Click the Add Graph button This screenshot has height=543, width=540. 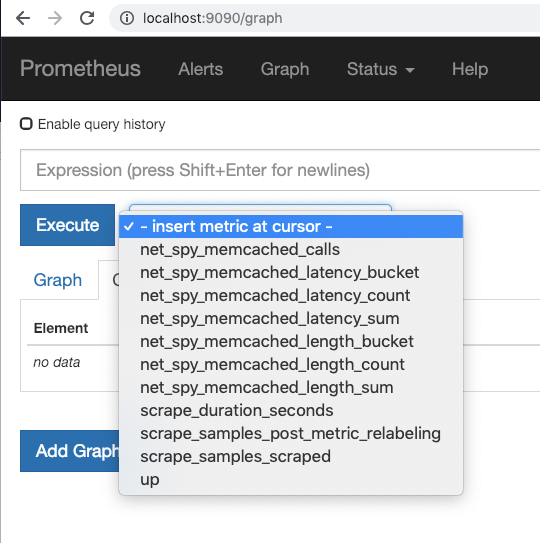click(x=70, y=451)
